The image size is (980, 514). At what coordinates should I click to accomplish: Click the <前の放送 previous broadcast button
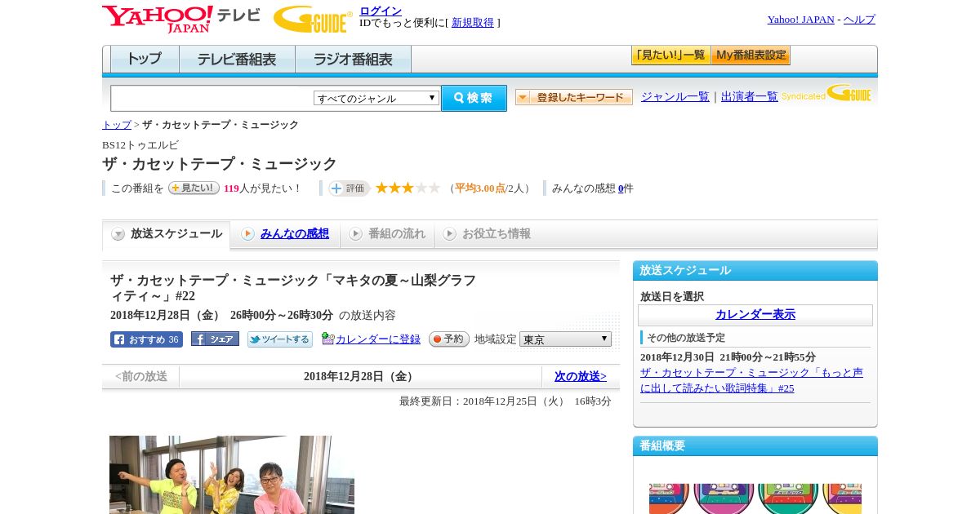(141, 376)
